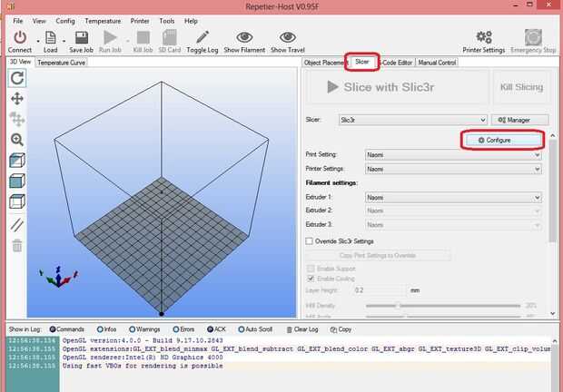Click the Configure button
This screenshot has width=563, height=392.
[502, 141]
